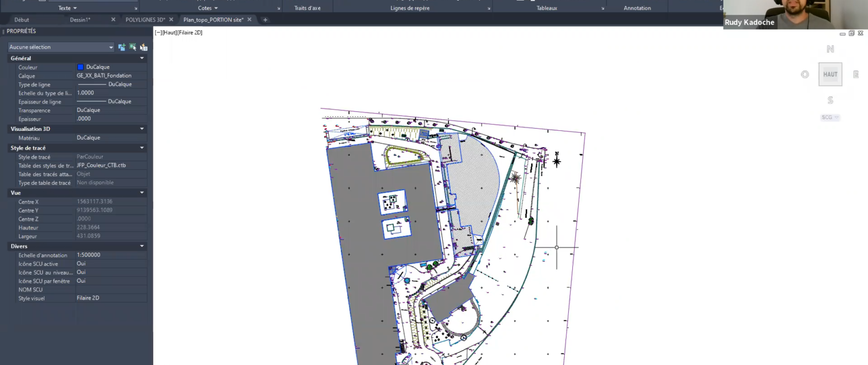This screenshot has height=365, width=868.
Task: Click the Quick Select icon in Properties
Action: 144,47
